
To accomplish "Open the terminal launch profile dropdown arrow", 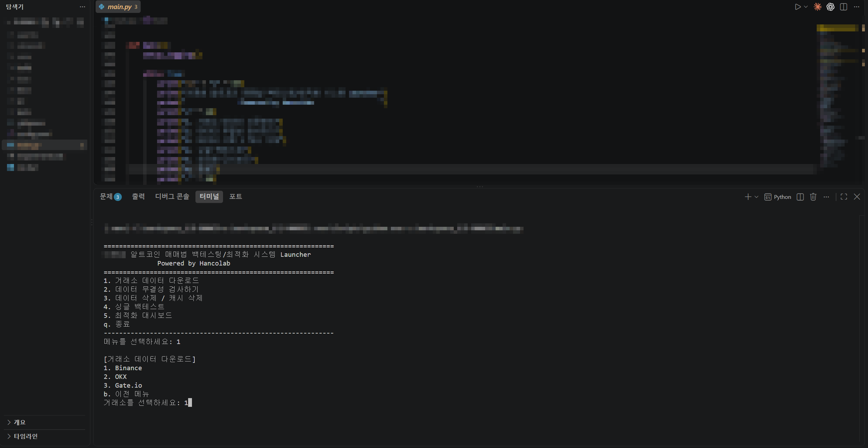I will click(756, 197).
